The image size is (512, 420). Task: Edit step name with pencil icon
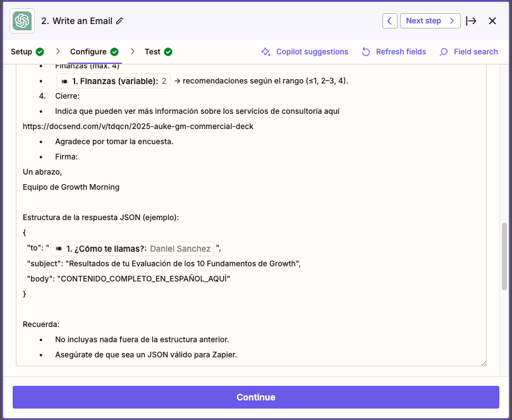pos(120,21)
